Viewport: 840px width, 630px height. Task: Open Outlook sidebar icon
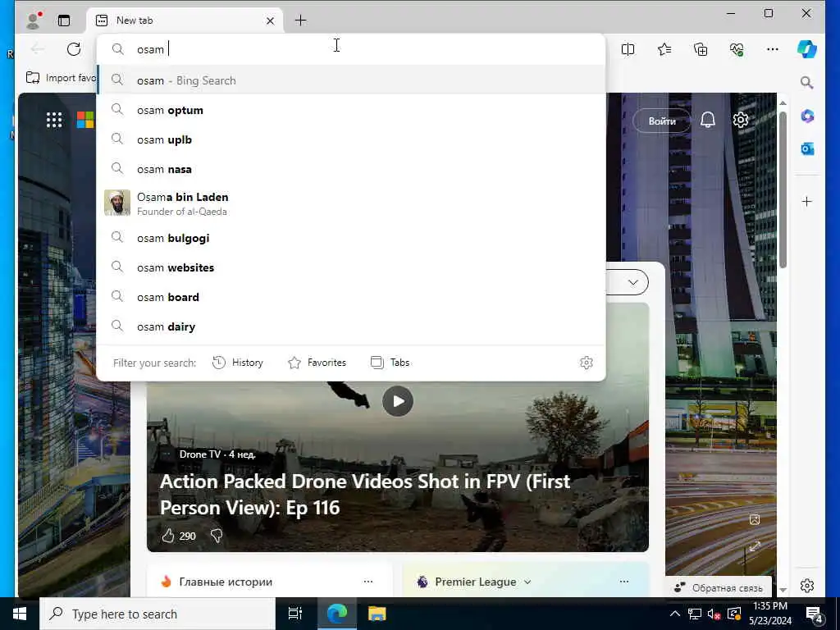807,148
